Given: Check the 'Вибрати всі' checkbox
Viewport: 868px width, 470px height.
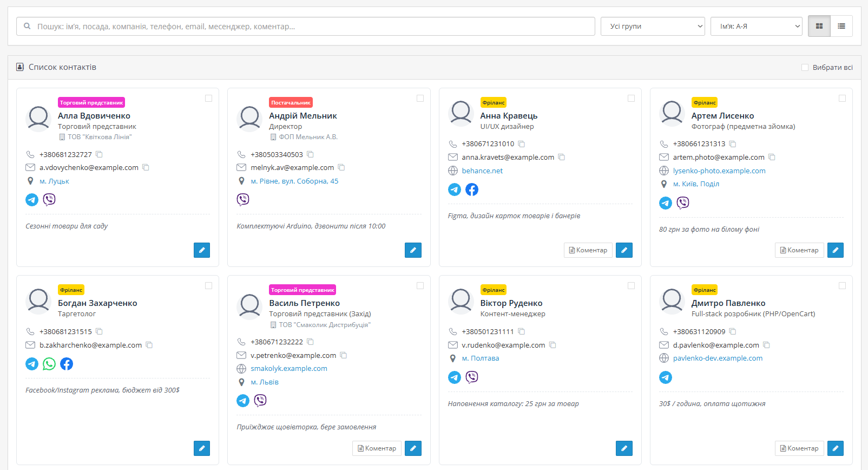Looking at the screenshot, I should click(805, 68).
